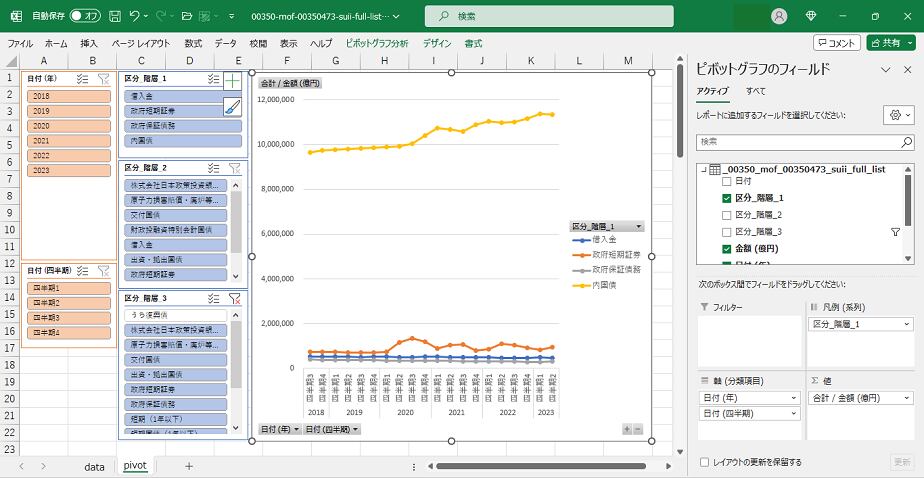The height and width of the screenshot is (478, 924).
Task: Open field list gear tools button
Action: (x=899, y=116)
